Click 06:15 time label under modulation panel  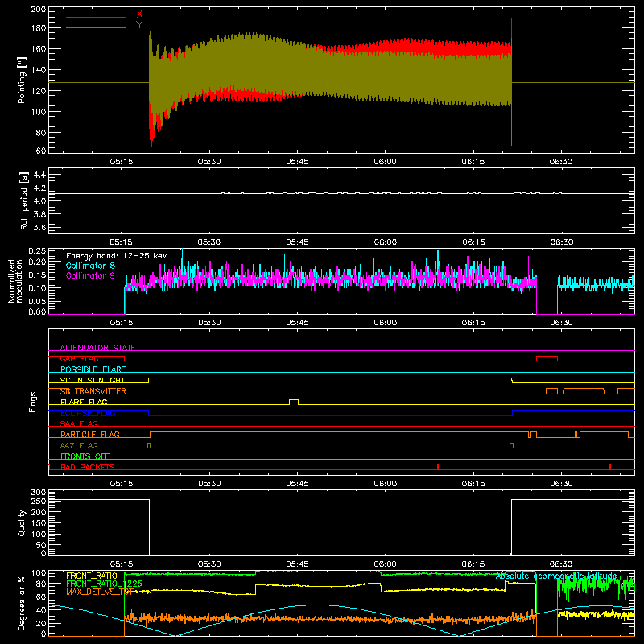[x=473, y=323]
